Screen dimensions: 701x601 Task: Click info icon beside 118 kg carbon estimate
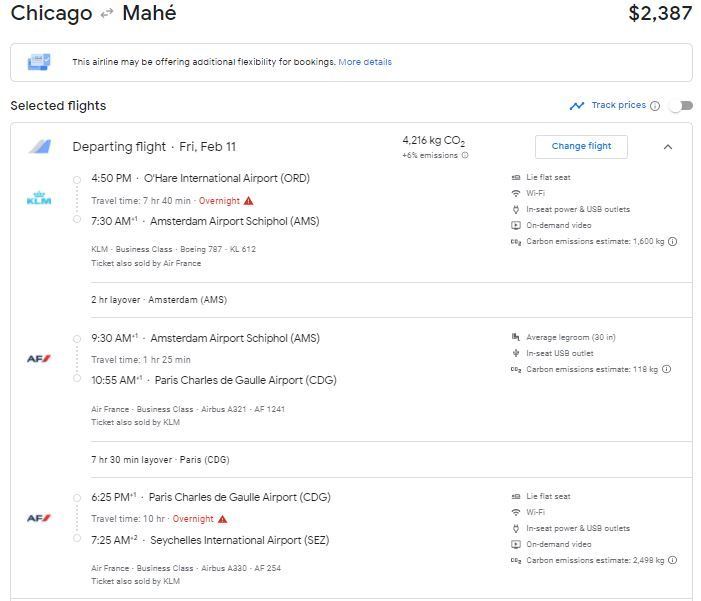point(666,369)
